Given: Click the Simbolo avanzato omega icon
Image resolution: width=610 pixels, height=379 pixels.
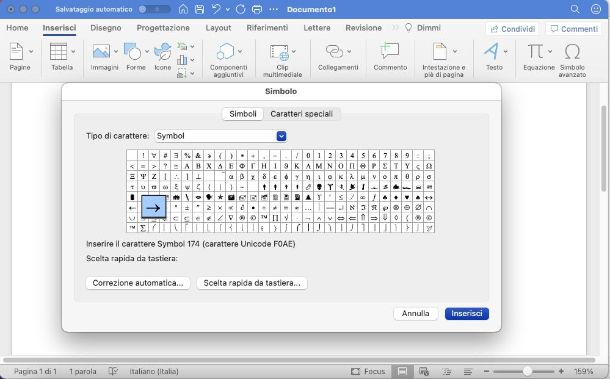Looking at the screenshot, I should point(572,51).
